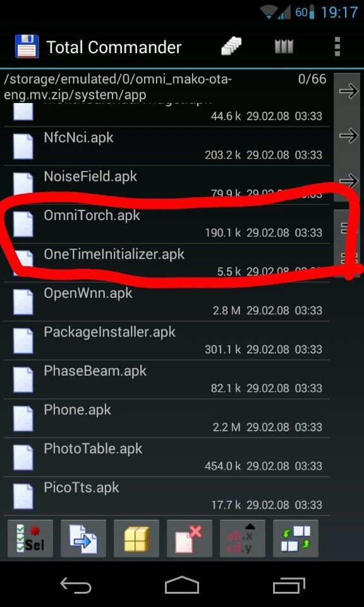Tap the Sel select files button
Image resolution: width=364 pixels, height=607 pixels.
[x=30, y=539]
